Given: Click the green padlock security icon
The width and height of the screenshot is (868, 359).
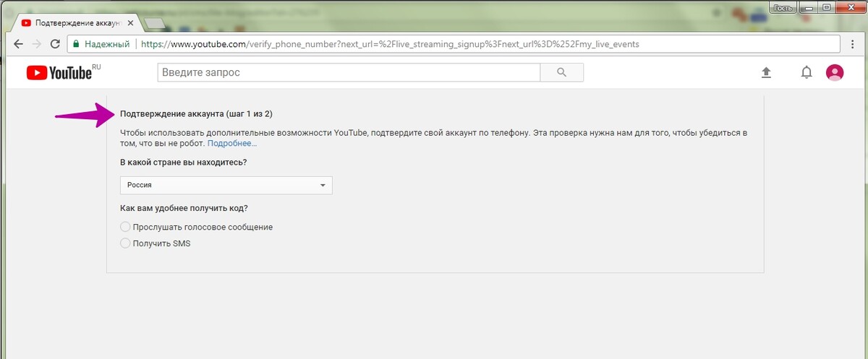Looking at the screenshot, I should [75, 44].
